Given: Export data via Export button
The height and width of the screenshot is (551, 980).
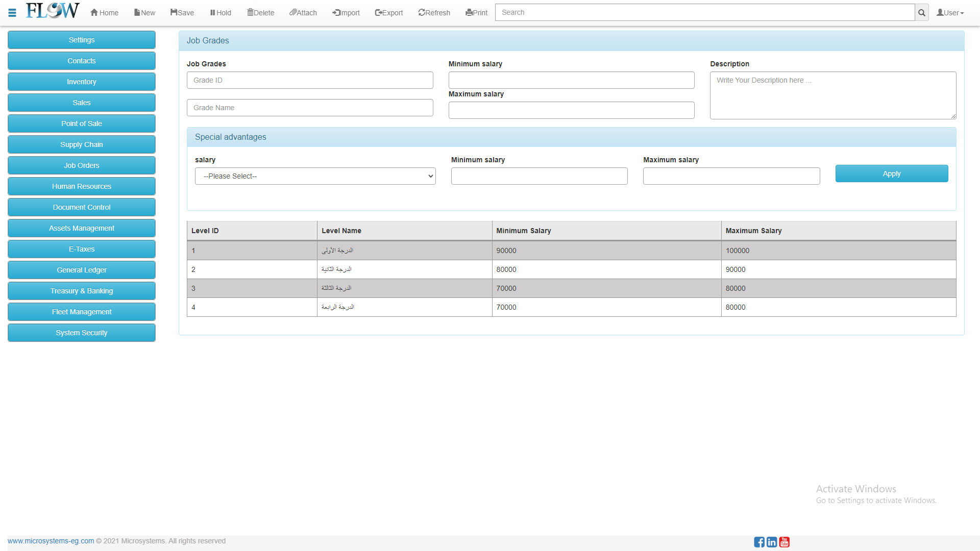Looking at the screenshot, I should tap(389, 13).
